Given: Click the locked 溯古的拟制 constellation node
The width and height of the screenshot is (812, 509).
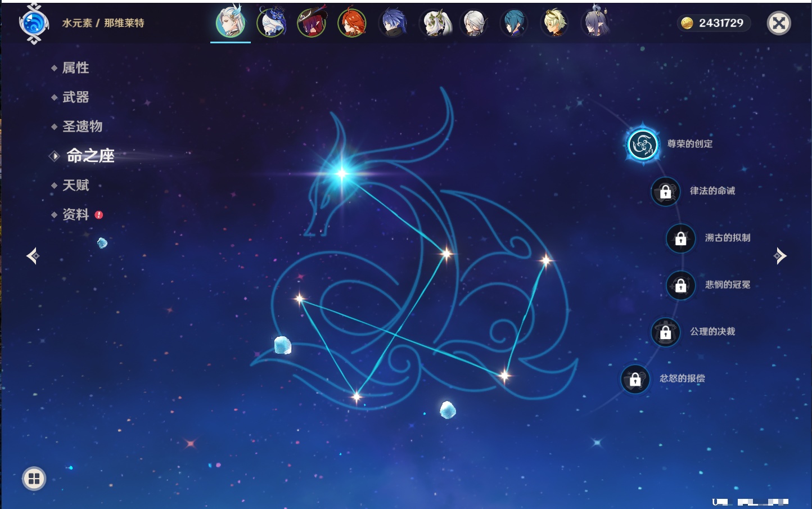Looking at the screenshot, I should [x=681, y=238].
